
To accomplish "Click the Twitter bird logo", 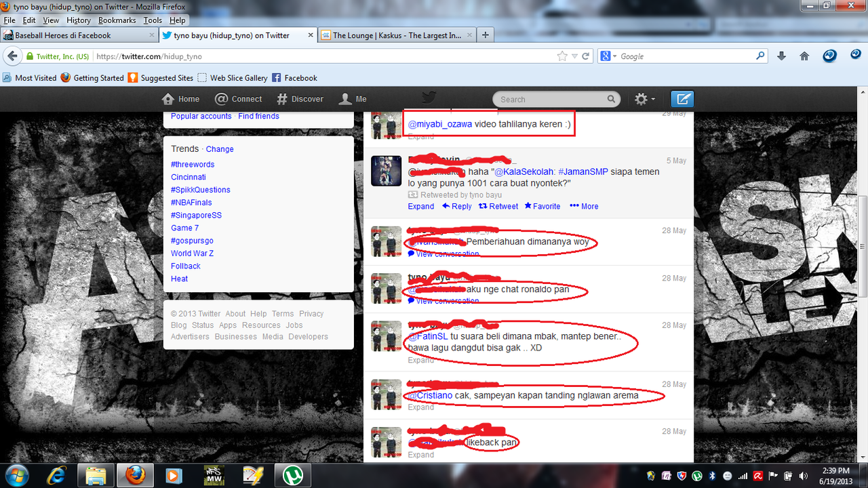I will [429, 99].
